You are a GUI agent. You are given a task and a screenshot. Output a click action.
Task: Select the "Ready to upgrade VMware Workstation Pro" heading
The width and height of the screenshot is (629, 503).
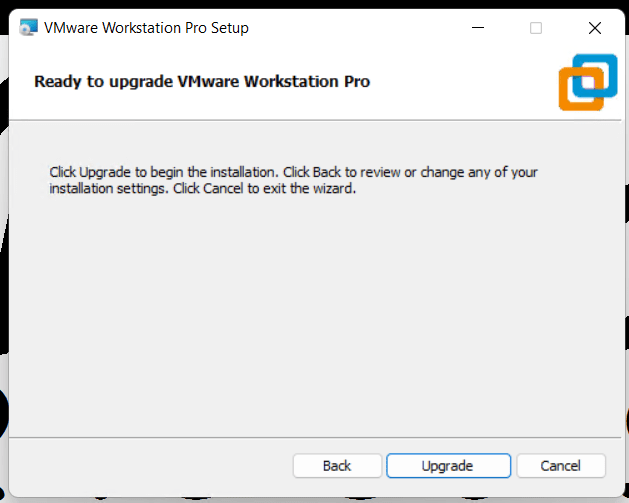pyautogui.click(x=202, y=81)
